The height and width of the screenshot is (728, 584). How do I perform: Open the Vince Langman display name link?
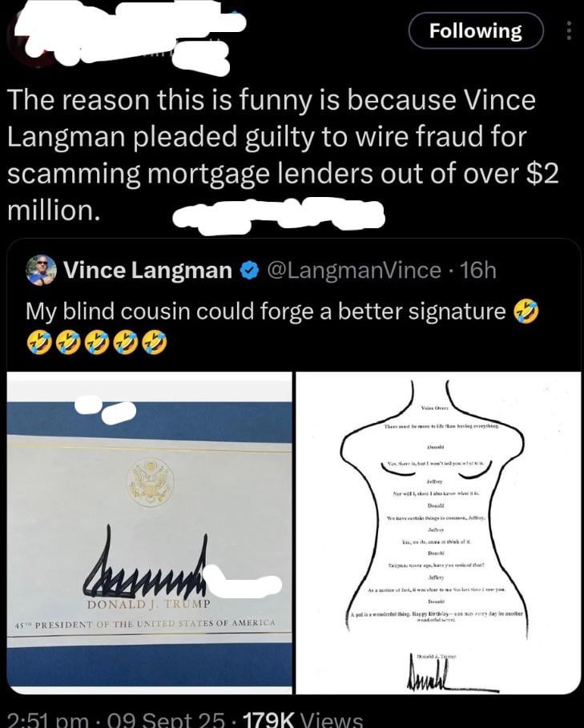coord(147,270)
